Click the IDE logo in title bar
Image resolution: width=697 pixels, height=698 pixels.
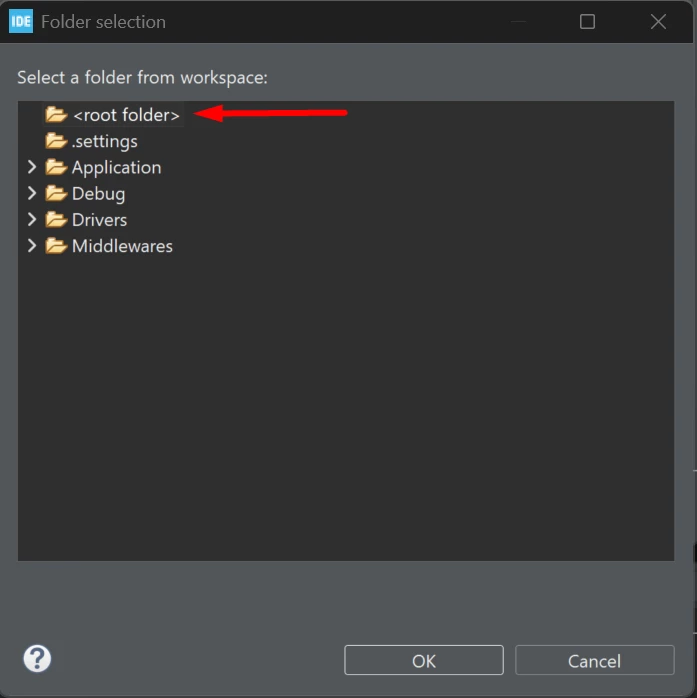pyautogui.click(x=21, y=21)
